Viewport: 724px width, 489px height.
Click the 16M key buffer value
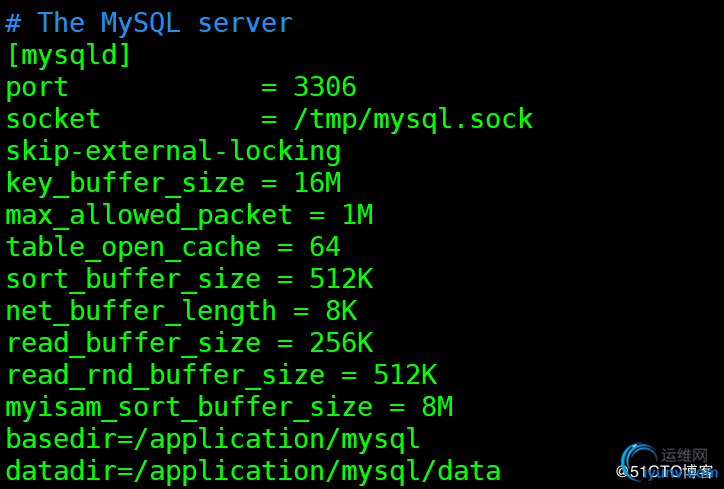(x=317, y=183)
